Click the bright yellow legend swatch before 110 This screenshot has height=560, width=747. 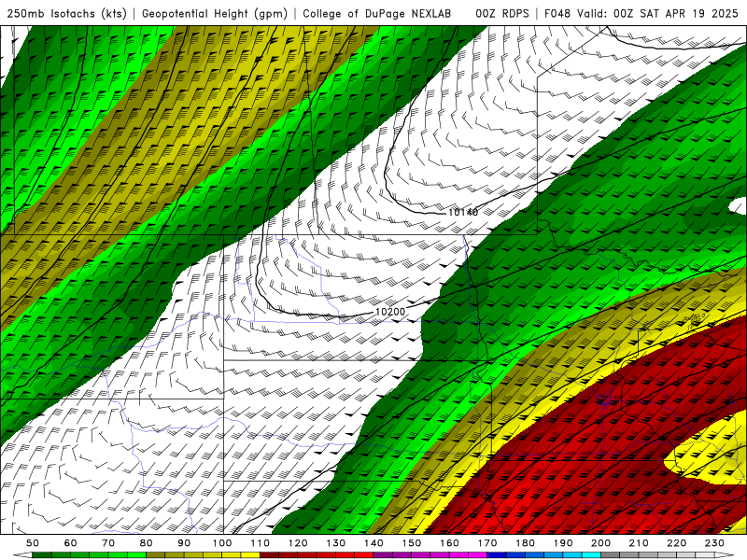tap(250, 555)
